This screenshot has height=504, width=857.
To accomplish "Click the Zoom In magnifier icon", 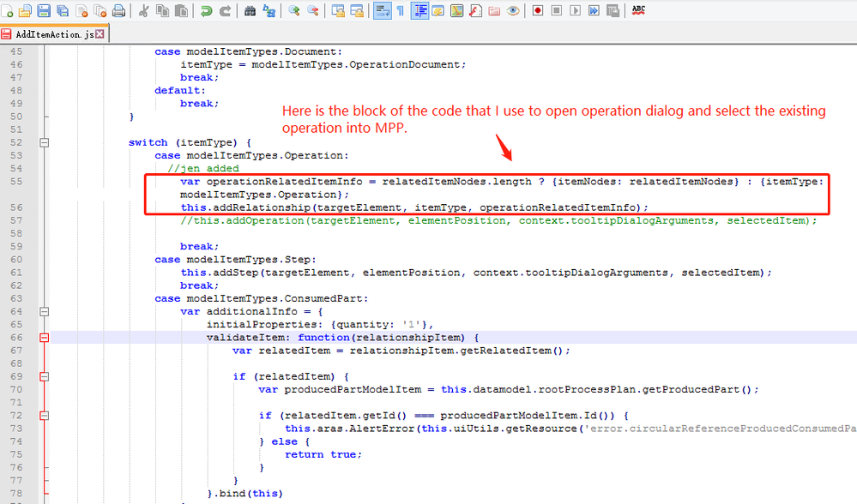I will coord(293,11).
